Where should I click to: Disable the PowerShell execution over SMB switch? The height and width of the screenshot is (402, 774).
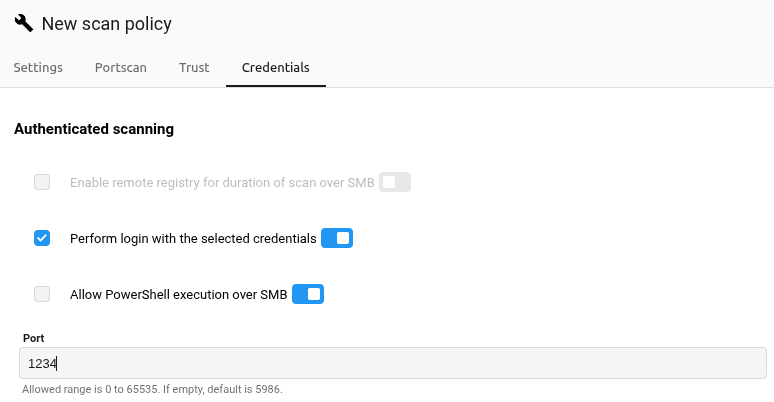point(308,294)
